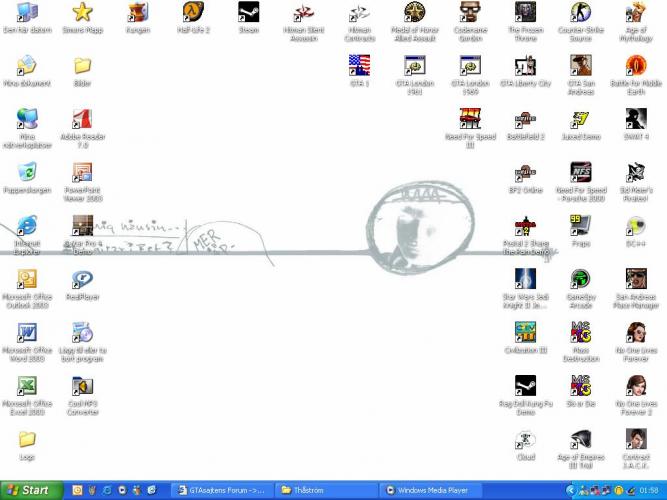Launch Civilization III from desktop
This screenshot has height=500, width=667.
click(x=525, y=332)
